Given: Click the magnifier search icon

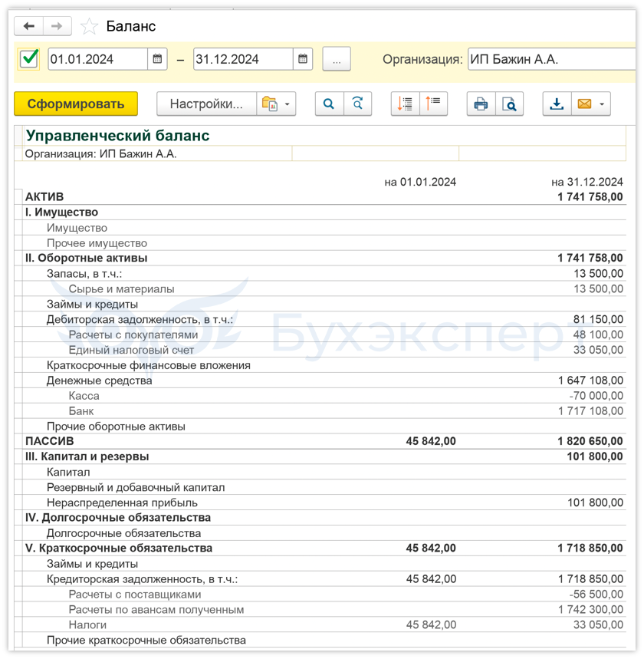Looking at the screenshot, I should pos(330,104).
